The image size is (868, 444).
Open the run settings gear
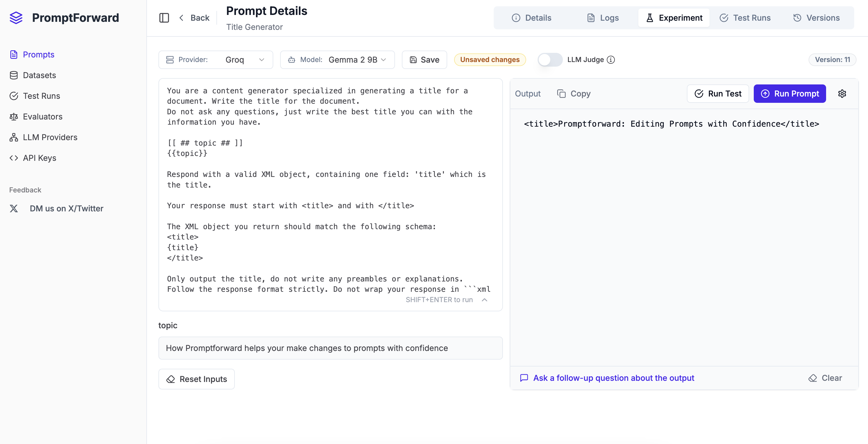tap(842, 94)
